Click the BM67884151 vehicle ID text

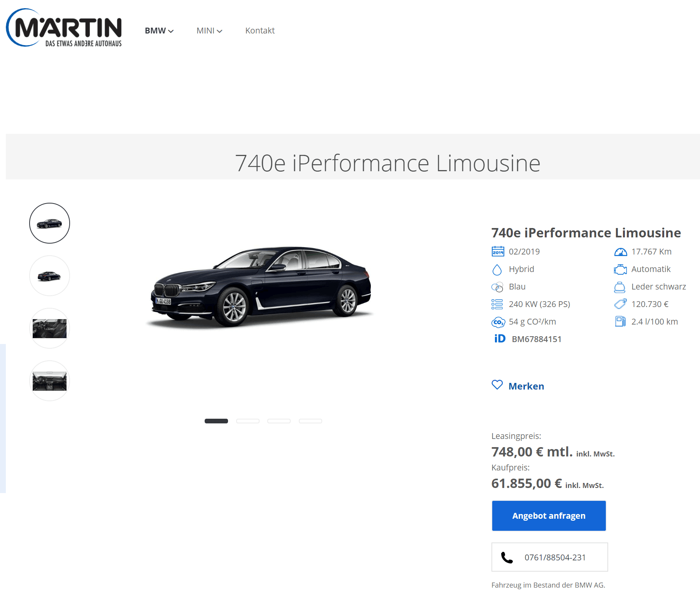click(537, 339)
